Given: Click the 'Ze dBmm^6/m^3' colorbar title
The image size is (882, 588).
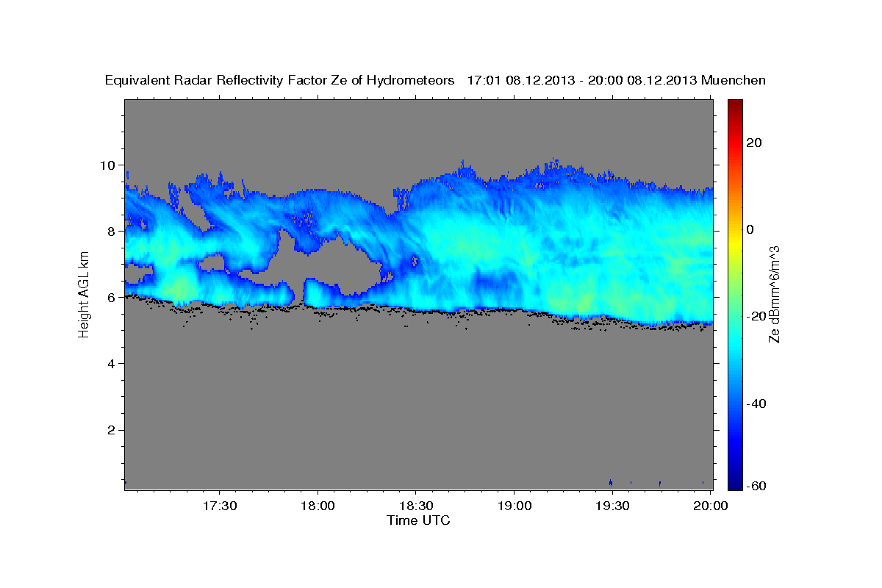Looking at the screenshot, I should tap(774, 294).
